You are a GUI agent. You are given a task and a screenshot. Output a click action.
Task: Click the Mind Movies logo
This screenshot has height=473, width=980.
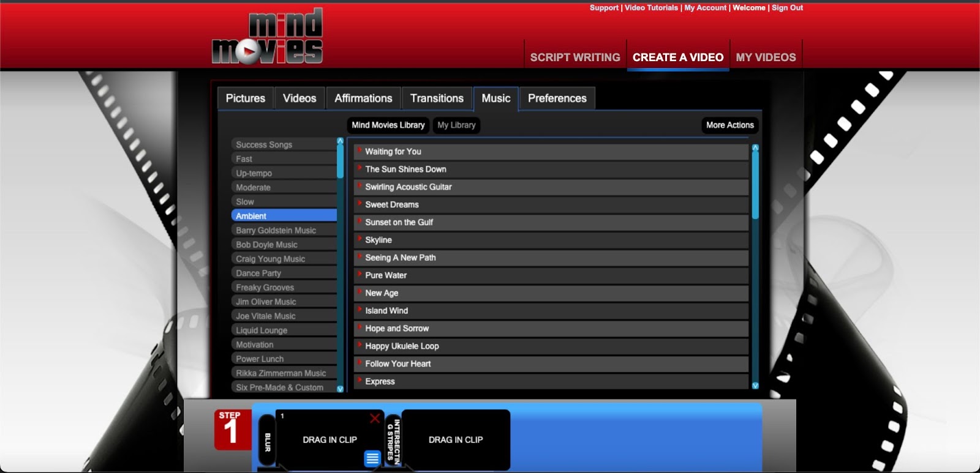click(x=267, y=36)
